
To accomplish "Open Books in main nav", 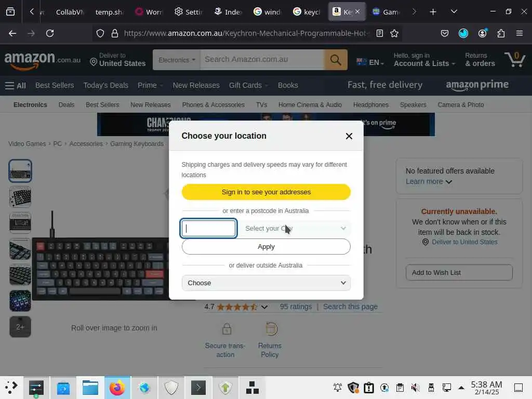I will pyautogui.click(x=288, y=86).
